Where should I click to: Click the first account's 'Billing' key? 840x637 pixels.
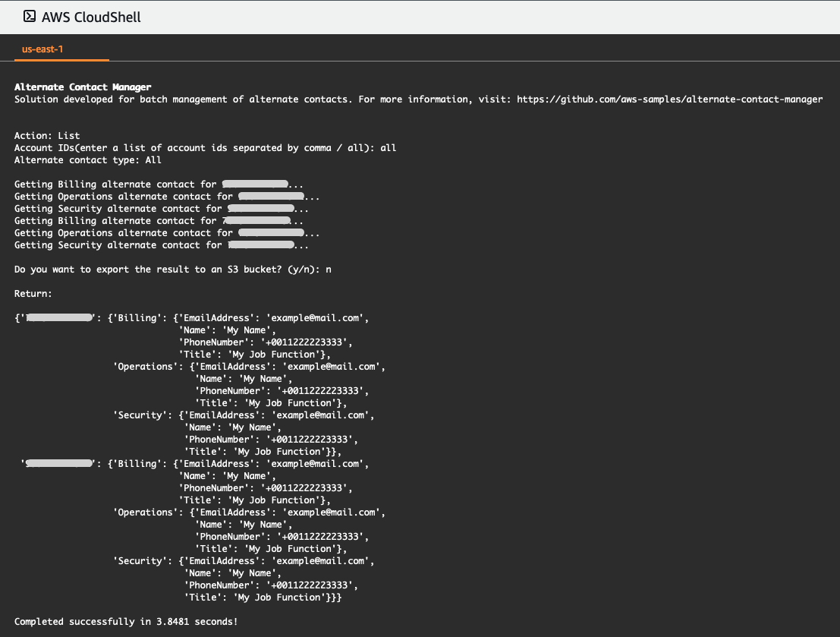[x=137, y=318]
